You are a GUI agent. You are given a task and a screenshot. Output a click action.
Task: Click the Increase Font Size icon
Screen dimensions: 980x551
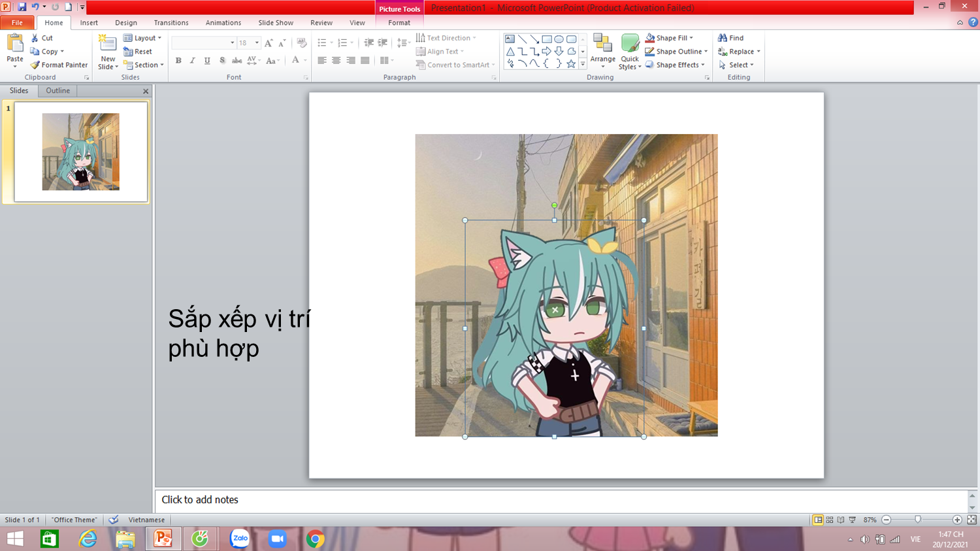click(269, 43)
